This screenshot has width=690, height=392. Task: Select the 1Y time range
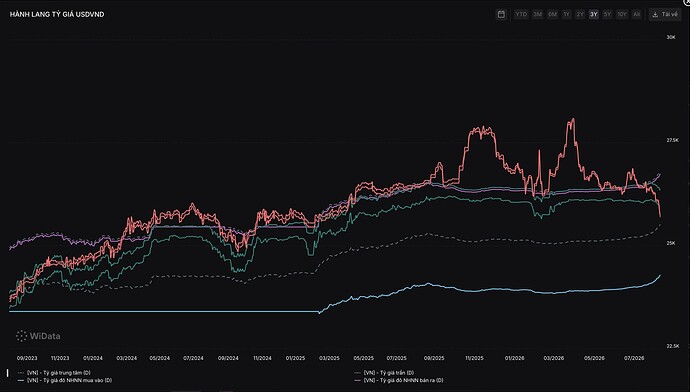(566, 15)
